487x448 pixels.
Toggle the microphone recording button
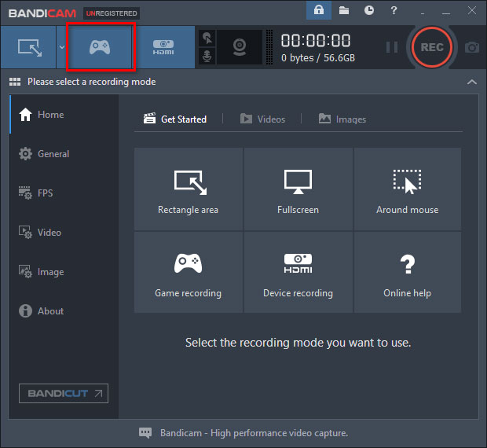click(x=207, y=57)
